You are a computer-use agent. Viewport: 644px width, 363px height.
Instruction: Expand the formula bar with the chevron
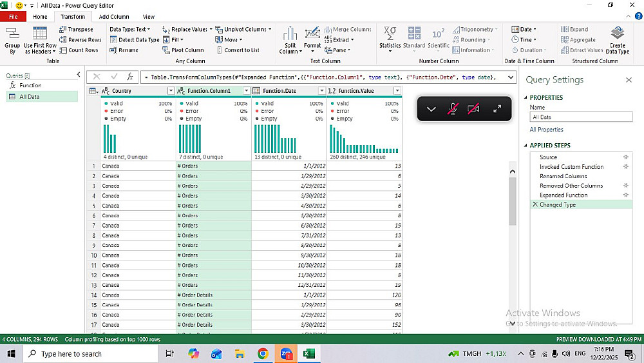coord(511,77)
